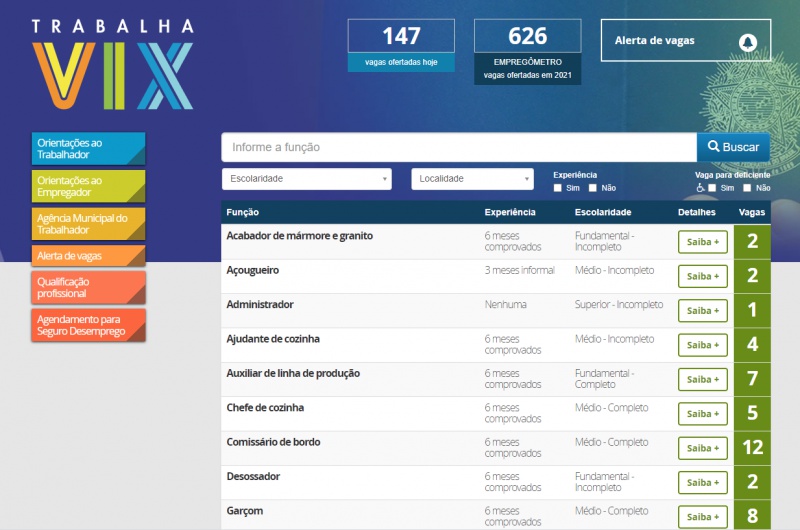The height and width of the screenshot is (530, 800).
Task: Click the bell icon in Alerta de vagas
Action: tap(748, 42)
